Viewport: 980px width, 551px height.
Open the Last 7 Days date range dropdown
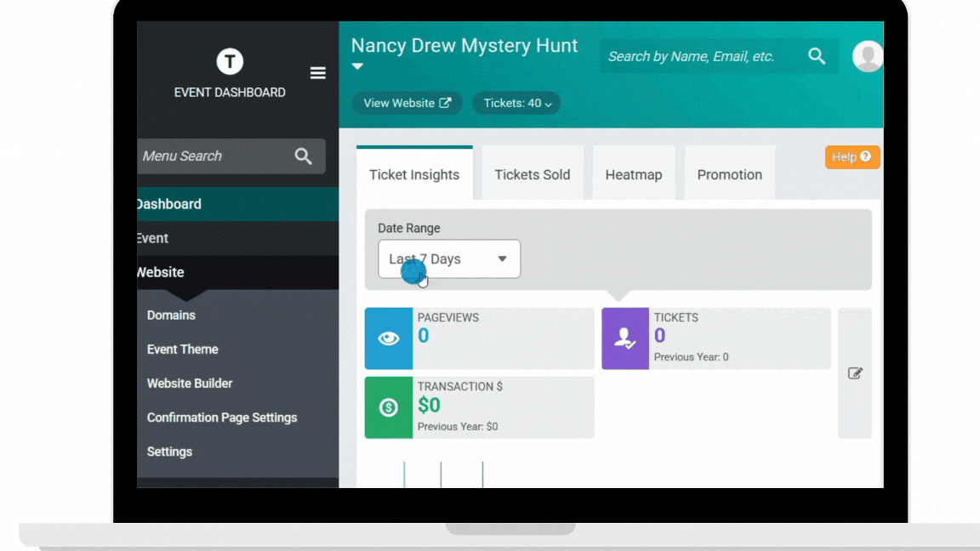[449, 258]
